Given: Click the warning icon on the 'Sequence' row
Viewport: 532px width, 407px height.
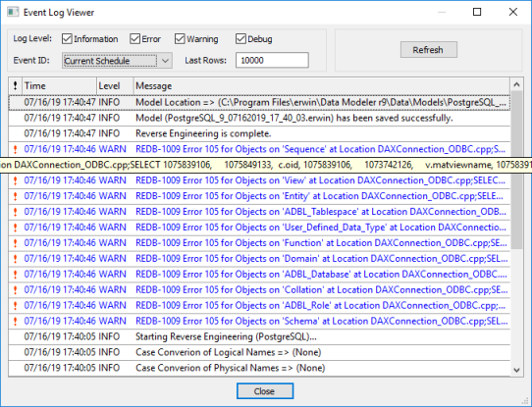Looking at the screenshot, I should point(15,149).
